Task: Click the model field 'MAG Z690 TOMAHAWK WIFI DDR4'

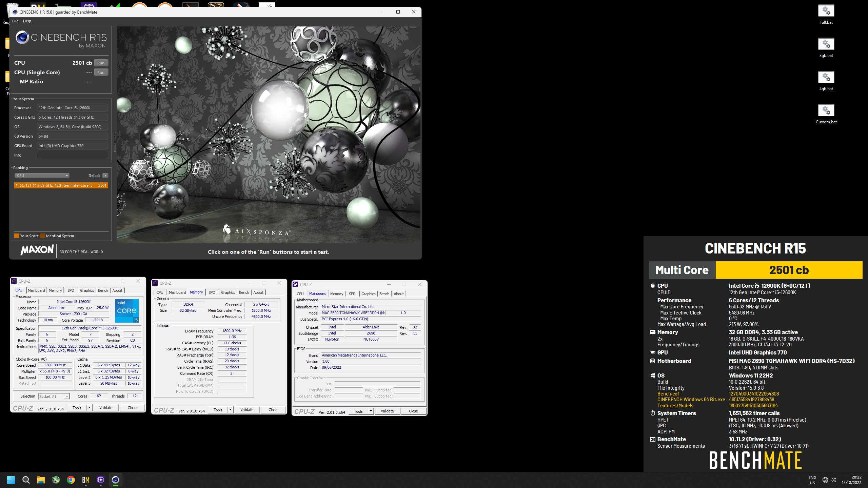Action: tap(353, 313)
